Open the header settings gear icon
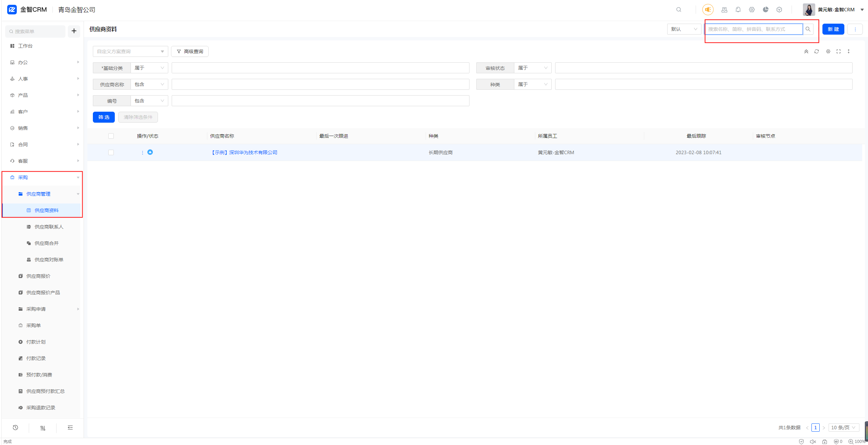 tap(752, 10)
